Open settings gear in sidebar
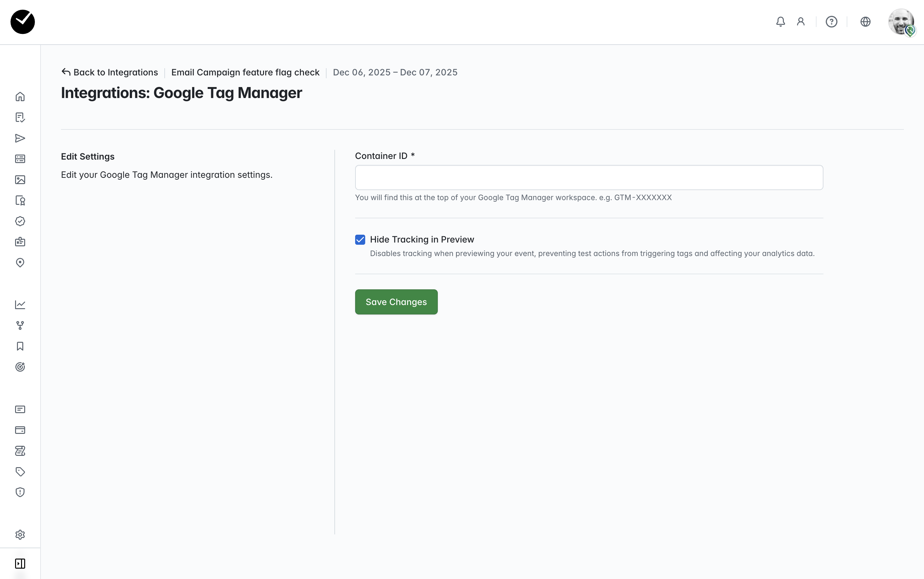The image size is (924, 579). tap(20, 535)
